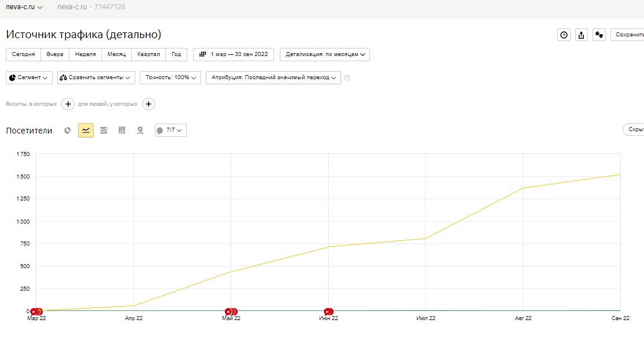Switch to stacked area chart view
Image resolution: width=644 pixels, height=338 pixels.
103,131
